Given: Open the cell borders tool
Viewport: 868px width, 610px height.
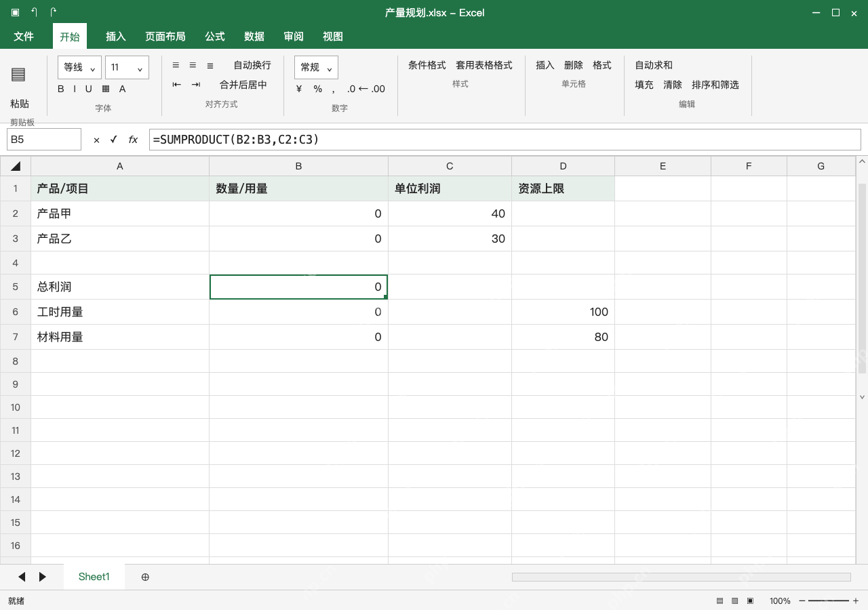Looking at the screenshot, I should pos(106,89).
